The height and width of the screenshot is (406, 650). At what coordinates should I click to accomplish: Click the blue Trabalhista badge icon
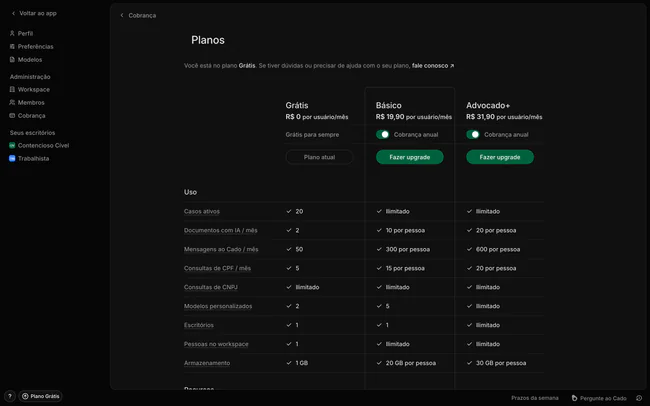[x=12, y=158]
